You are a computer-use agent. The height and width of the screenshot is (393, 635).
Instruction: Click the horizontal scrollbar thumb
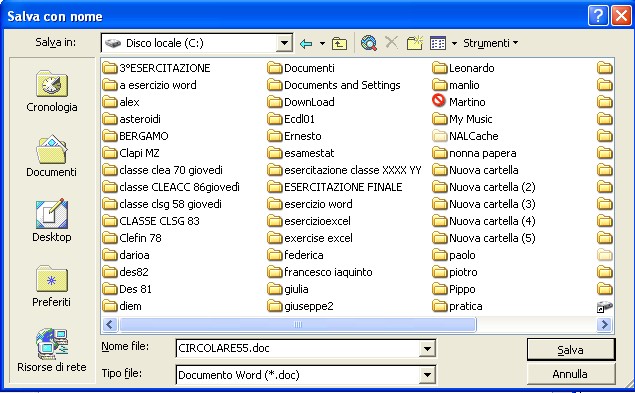(x=298, y=325)
